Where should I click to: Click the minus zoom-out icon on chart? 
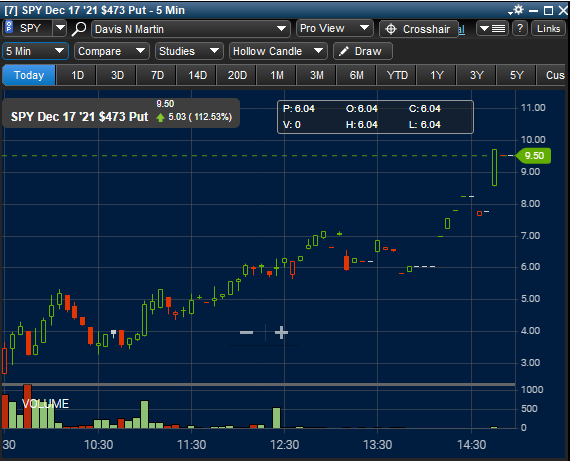(246, 332)
